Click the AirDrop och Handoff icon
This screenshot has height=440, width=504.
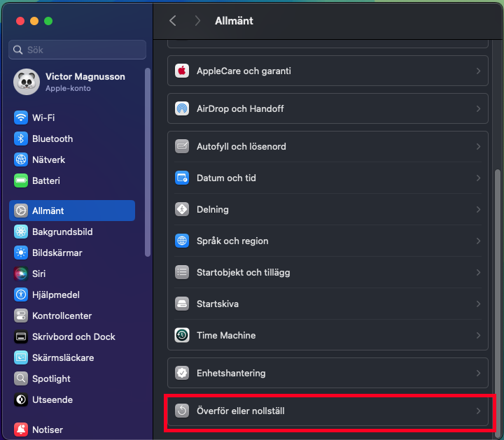tap(182, 108)
